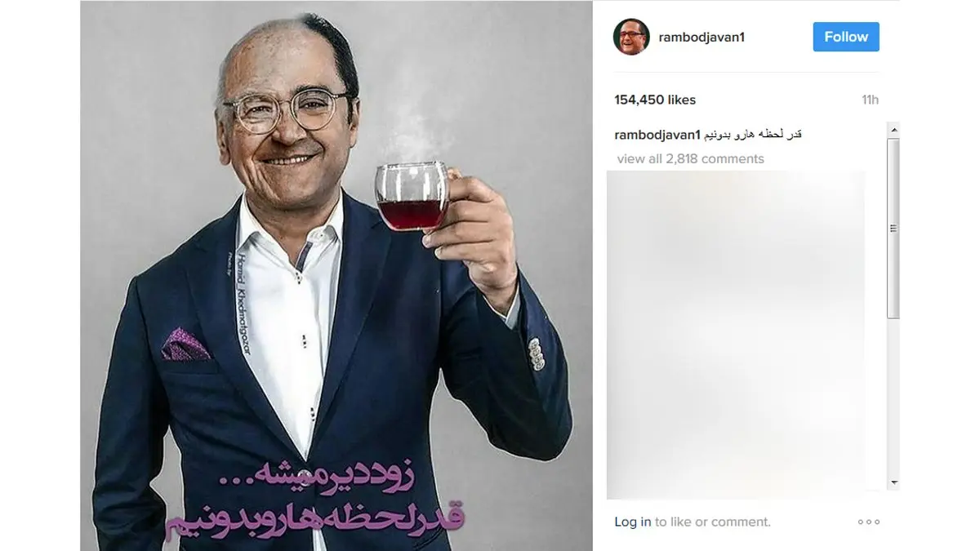980x551 pixels.
Task: Click the scrollbar track below the thumb
Action: click(x=893, y=398)
